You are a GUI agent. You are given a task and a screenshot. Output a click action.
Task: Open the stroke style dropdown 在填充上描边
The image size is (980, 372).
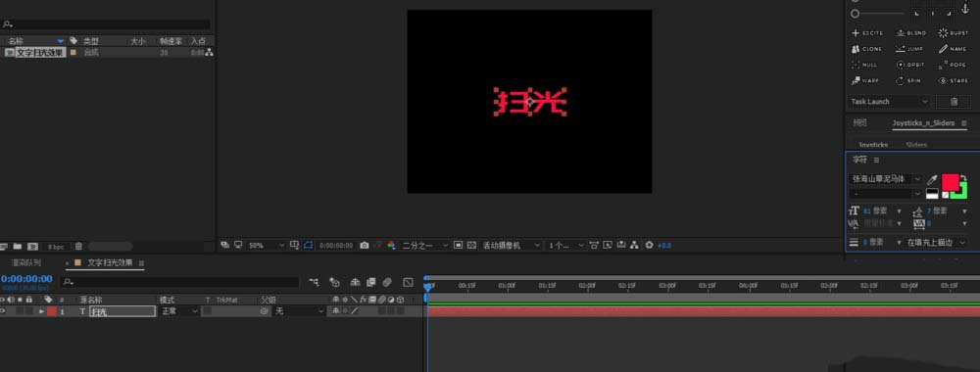936,242
